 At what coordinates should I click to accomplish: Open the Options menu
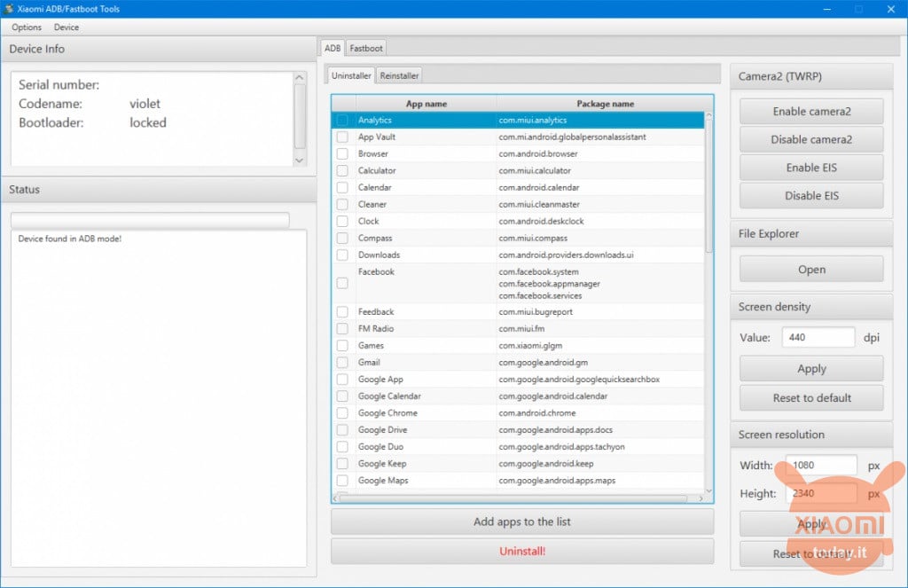pyautogui.click(x=26, y=27)
